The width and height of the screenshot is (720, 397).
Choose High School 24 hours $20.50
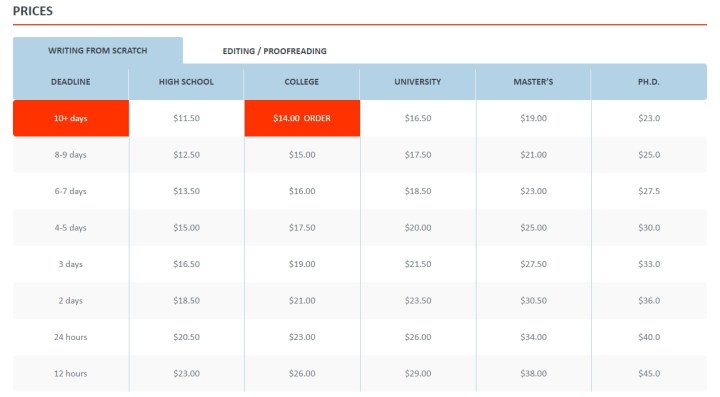(186, 337)
